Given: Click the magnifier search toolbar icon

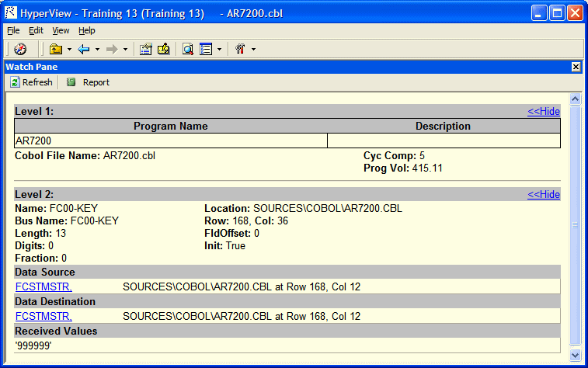Looking at the screenshot, I should [x=187, y=49].
